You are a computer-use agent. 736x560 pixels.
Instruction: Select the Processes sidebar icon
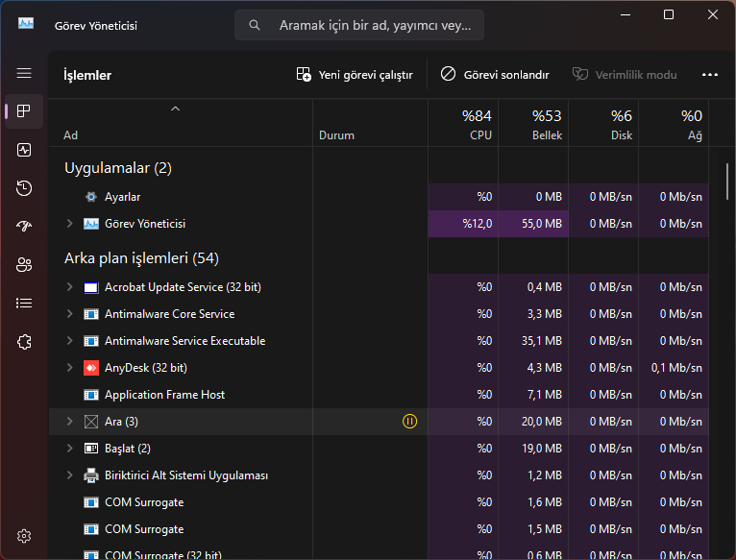click(24, 111)
